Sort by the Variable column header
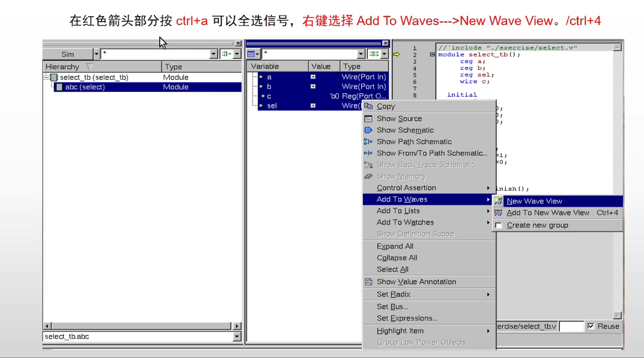 278,66
